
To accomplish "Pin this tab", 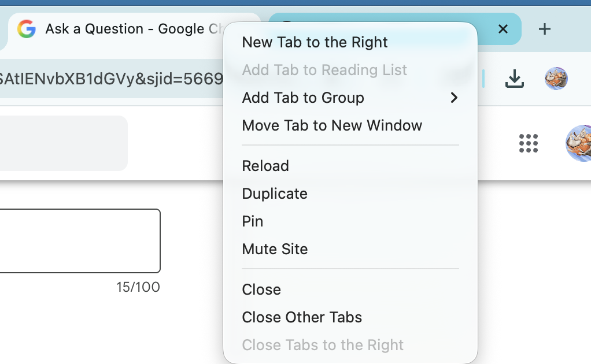I will coord(253,221).
